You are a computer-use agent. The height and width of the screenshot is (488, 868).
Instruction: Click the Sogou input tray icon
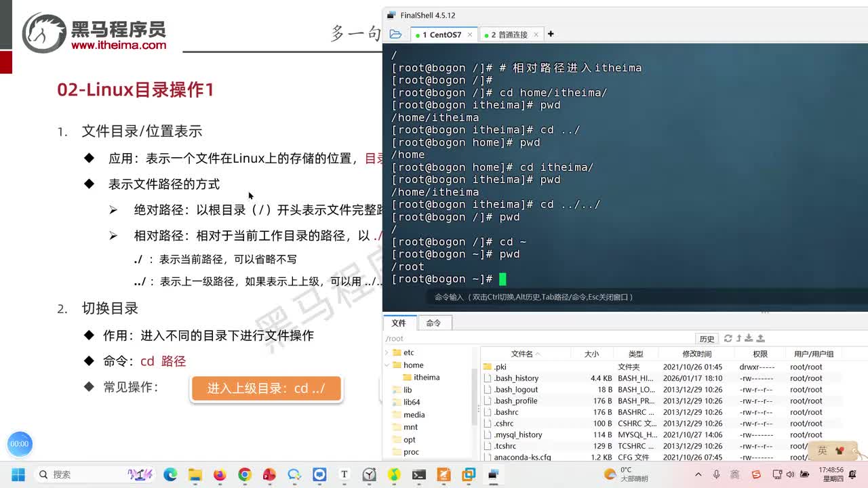[757, 474]
